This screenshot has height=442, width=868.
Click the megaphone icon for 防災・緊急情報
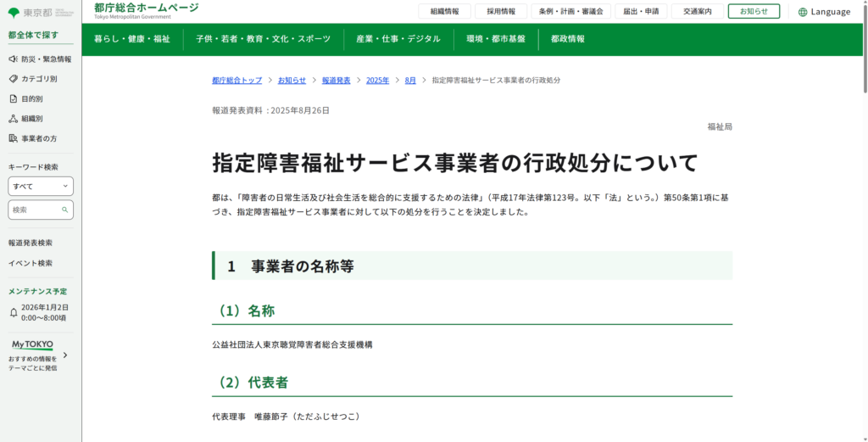click(13, 59)
